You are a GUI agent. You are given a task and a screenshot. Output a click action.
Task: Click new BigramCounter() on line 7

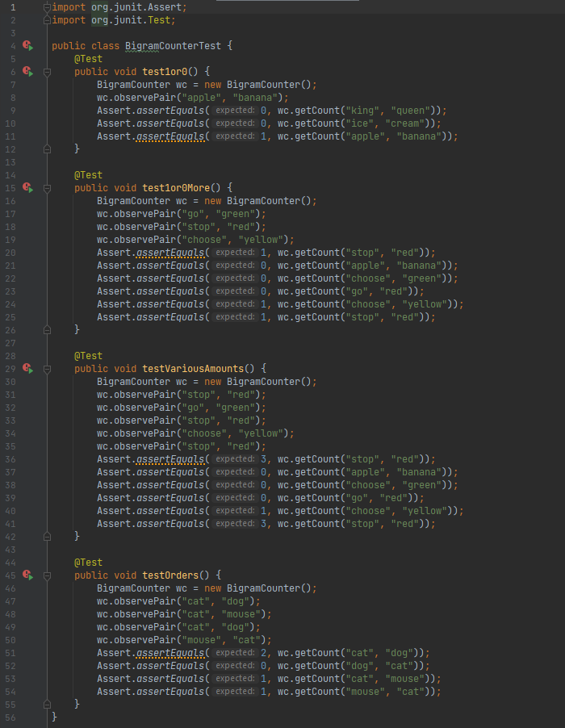(x=257, y=85)
